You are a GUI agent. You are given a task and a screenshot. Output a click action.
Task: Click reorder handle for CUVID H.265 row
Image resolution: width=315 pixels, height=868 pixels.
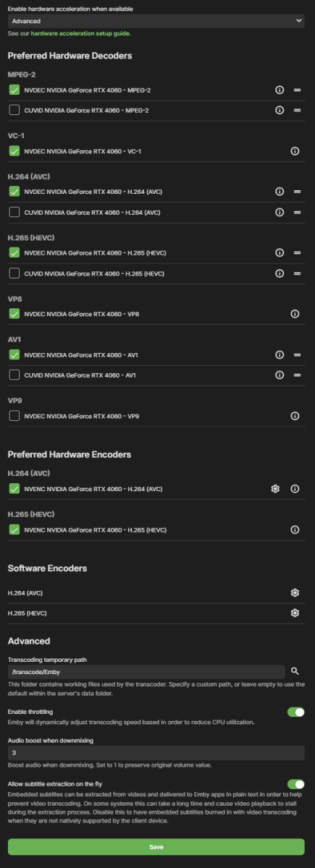click(297, 273)
